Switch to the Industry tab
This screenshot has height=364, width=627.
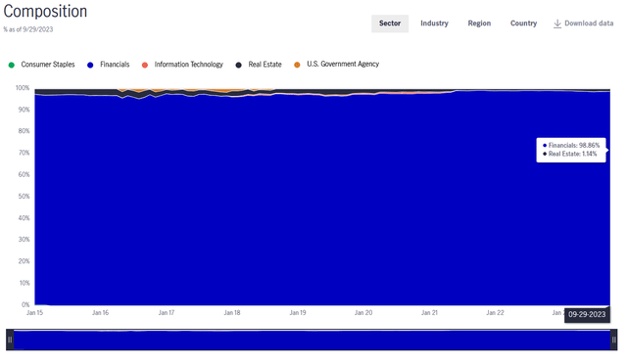click(434, 23)
